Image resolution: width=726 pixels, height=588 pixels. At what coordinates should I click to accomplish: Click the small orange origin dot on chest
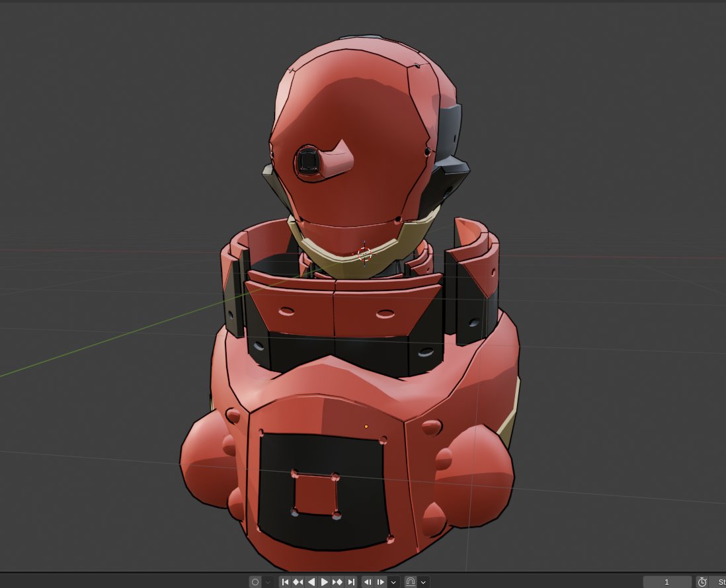click(x=366, y=426)
